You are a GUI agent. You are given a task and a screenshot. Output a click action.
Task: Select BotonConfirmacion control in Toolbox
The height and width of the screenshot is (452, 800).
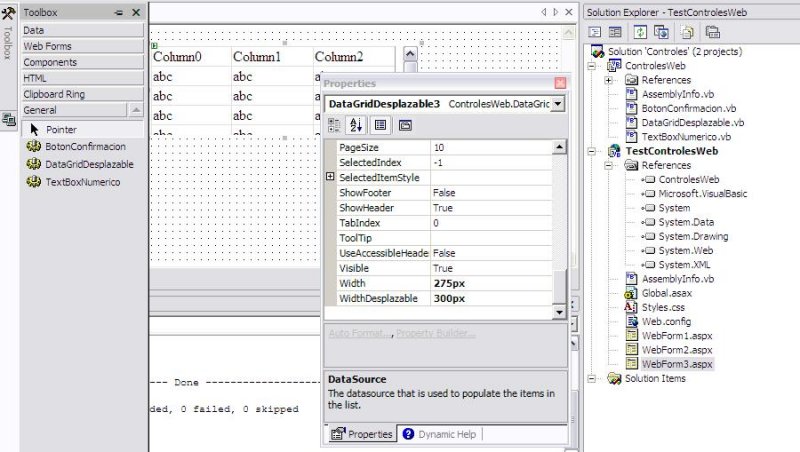click(x=83, y=146)
